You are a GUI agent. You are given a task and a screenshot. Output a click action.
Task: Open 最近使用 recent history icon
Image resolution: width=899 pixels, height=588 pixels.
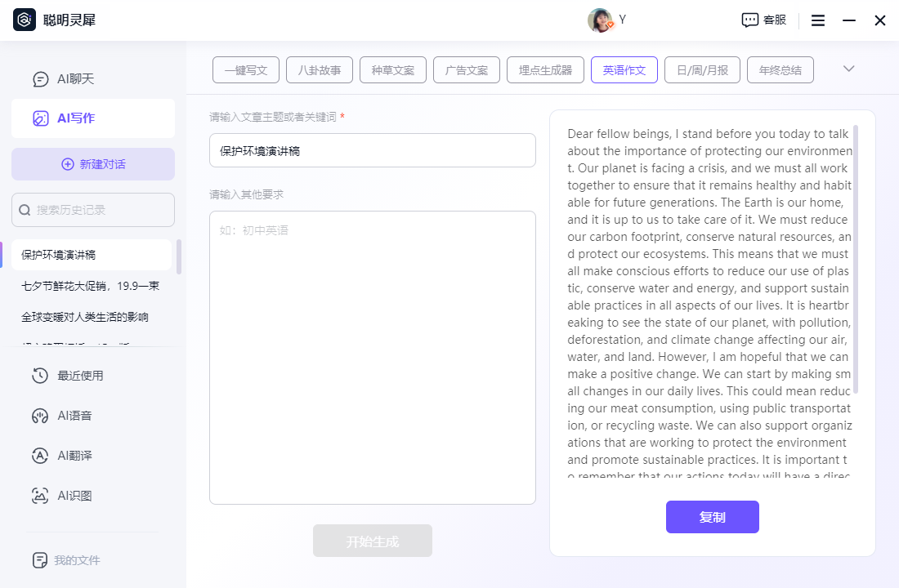click(40, 376)
